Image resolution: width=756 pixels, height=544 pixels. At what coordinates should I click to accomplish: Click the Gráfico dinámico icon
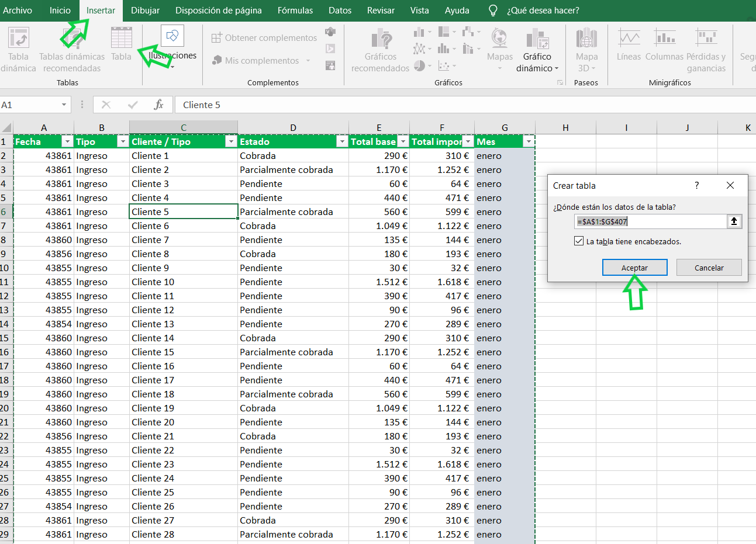(537, 39)
